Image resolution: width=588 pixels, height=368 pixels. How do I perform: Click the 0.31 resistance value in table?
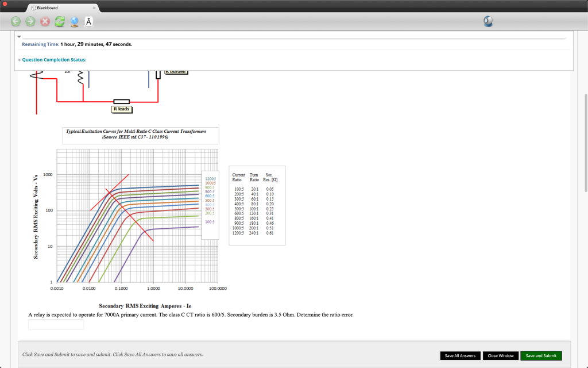coord(270,213)
